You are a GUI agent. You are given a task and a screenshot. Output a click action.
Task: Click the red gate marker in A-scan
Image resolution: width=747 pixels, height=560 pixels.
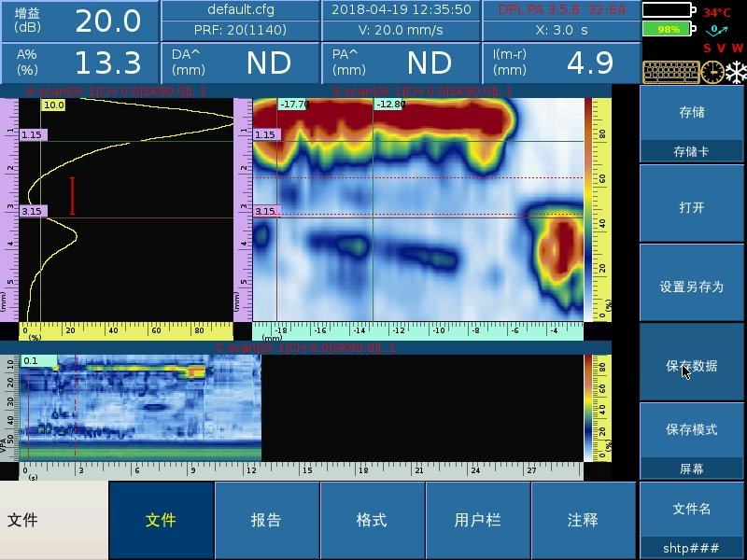pos(72,195)
